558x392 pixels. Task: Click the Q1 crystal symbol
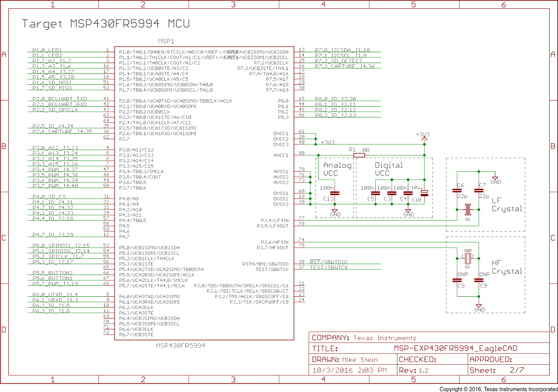[x=467, y=210]
